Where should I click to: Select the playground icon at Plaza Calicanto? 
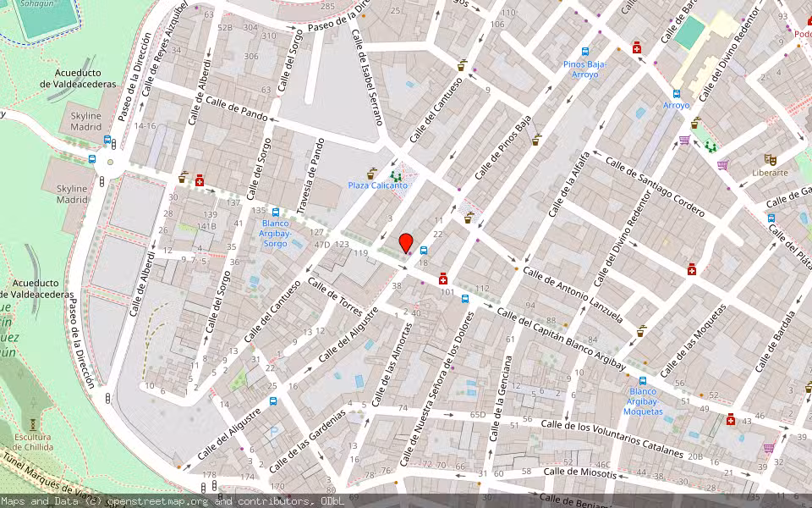[396, 176]
